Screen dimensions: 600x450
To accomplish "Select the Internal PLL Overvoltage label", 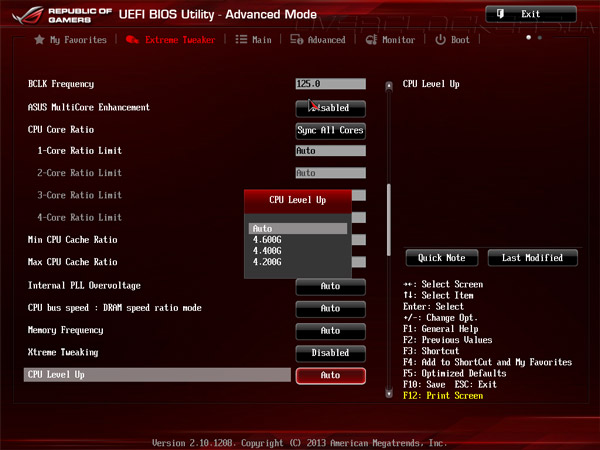I will point(84,285).
